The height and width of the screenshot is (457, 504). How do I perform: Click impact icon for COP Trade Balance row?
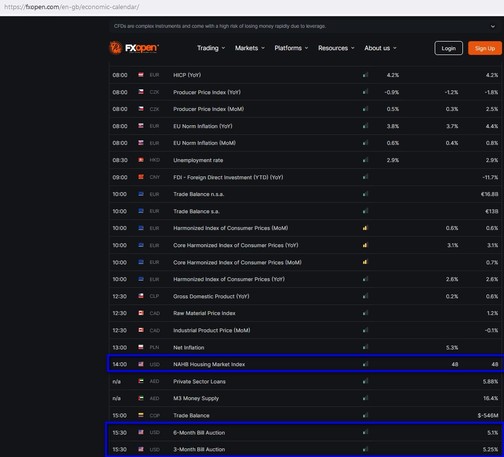click(x=365, y=415)
